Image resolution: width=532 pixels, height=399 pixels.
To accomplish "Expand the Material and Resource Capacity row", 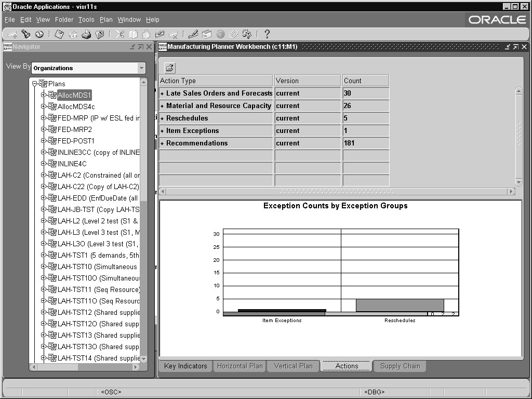I will [162, 106].
